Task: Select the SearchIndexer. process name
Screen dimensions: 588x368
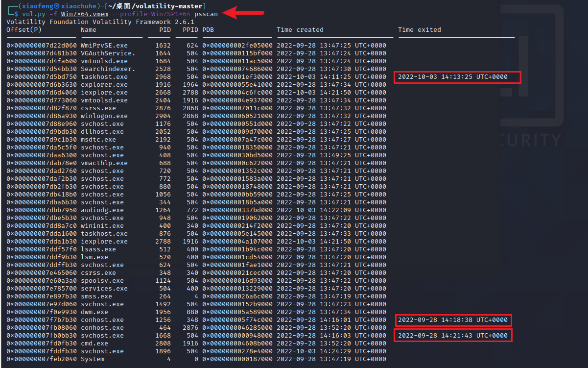Action: click(108, 69)
